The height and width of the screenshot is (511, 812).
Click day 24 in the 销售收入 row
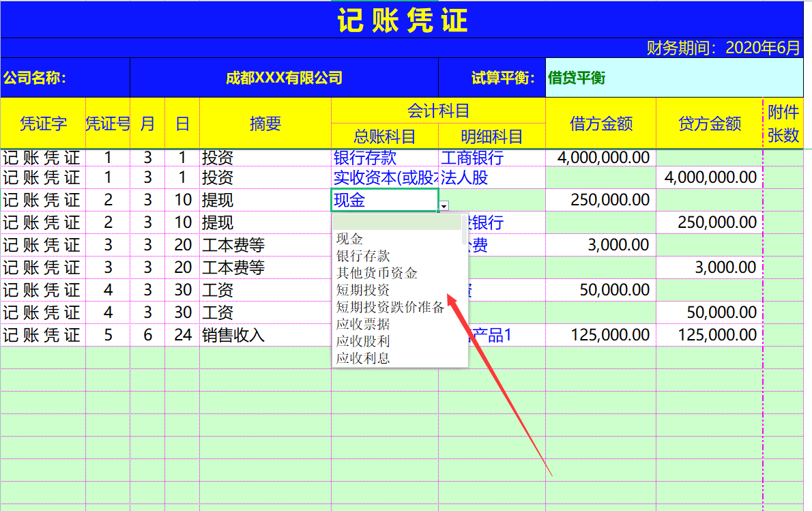(x=182, y=335)
